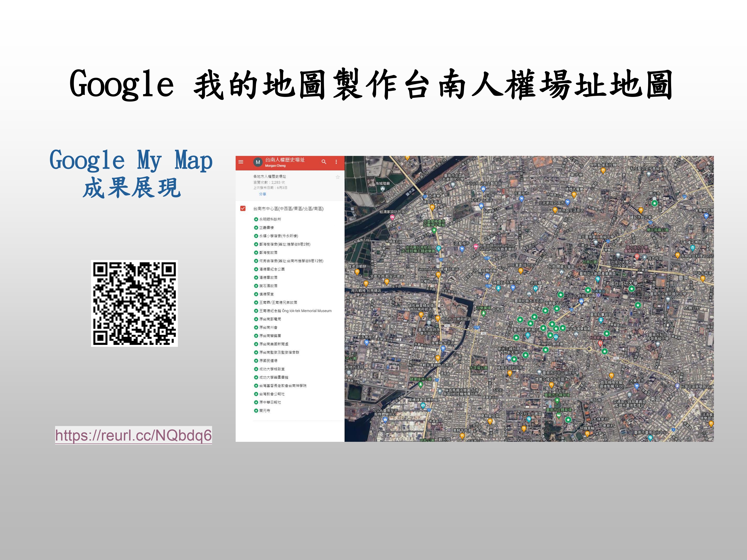Click the QR code image
The height and width of the screenshot is (560, 747).
(134, 303)
